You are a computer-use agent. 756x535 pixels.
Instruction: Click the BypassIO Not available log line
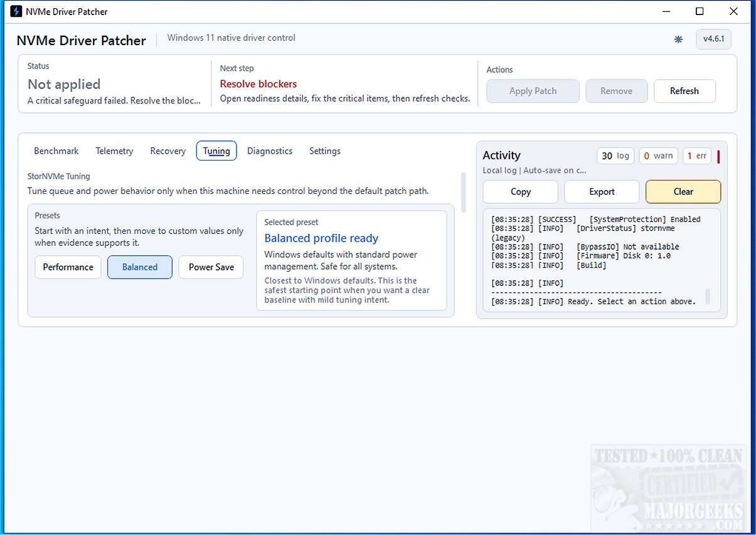pos(585,247)
